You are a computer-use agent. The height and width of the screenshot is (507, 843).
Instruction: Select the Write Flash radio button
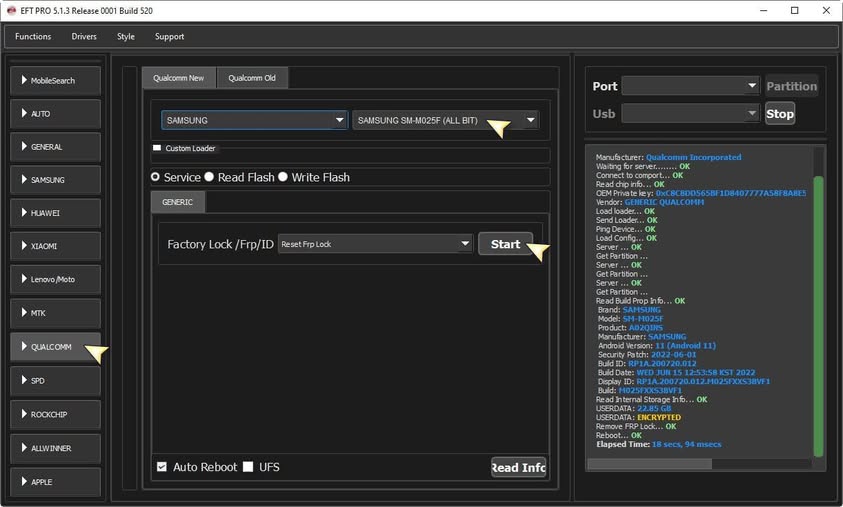coord(283,177)
